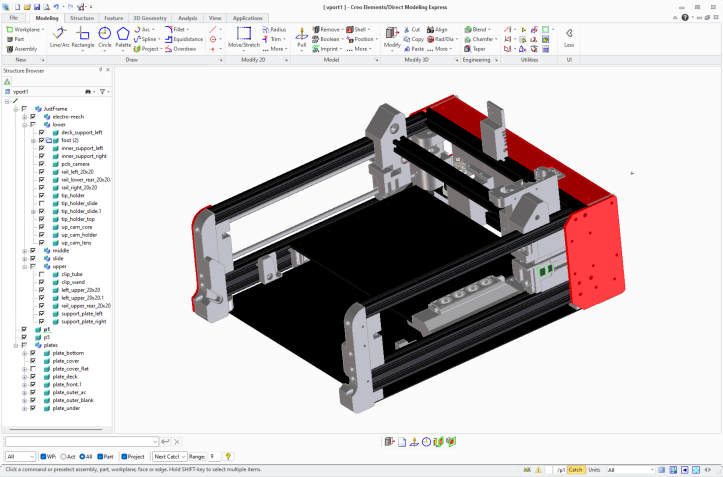723x477 pixels.
Task: Click the Move/Stretch tool
Action: 244,37
